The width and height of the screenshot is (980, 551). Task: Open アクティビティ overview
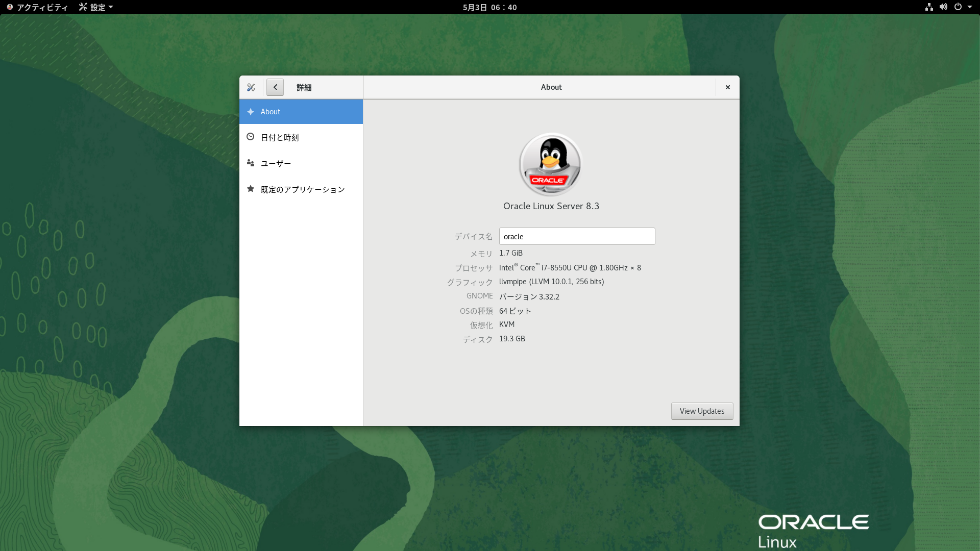pyautogui.click(x=37, y=7)
